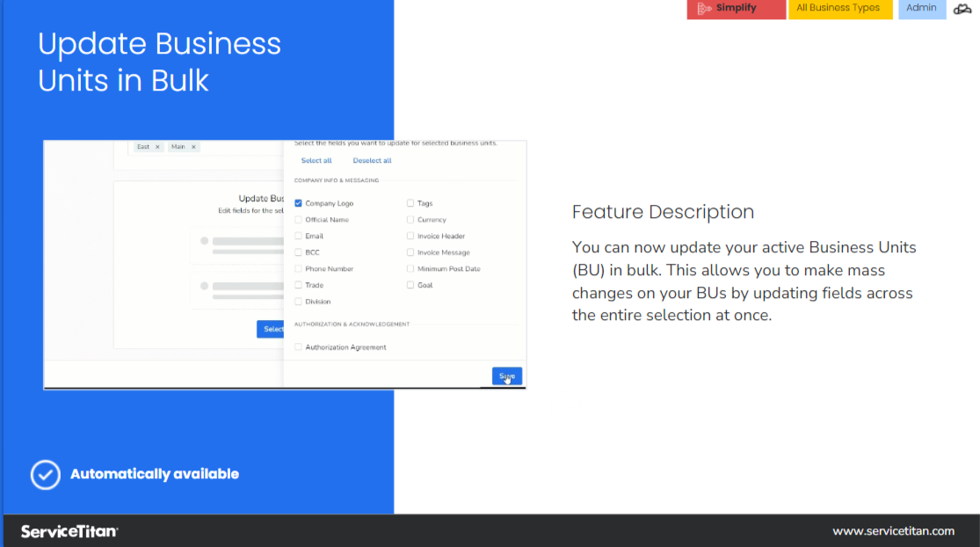Click the AUTHORIZATION & ACKNOWLEDGEMENT section label
This screenshot has height=547, width=980.
(352, 325)
